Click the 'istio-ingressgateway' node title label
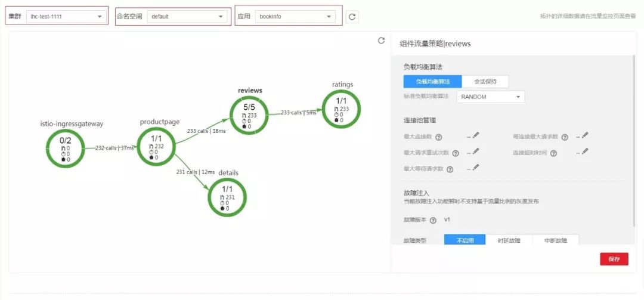Image resolution: width=644 pixels, height=300 pixels. pos(72,123)
